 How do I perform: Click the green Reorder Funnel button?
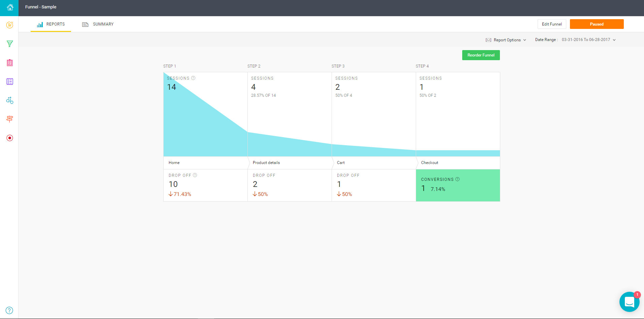pos(481,55)
